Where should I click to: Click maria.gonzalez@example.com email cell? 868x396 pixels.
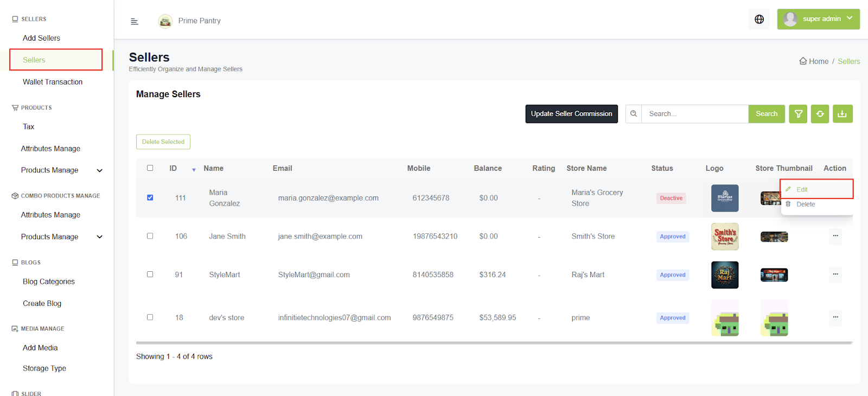pos(328,198)
